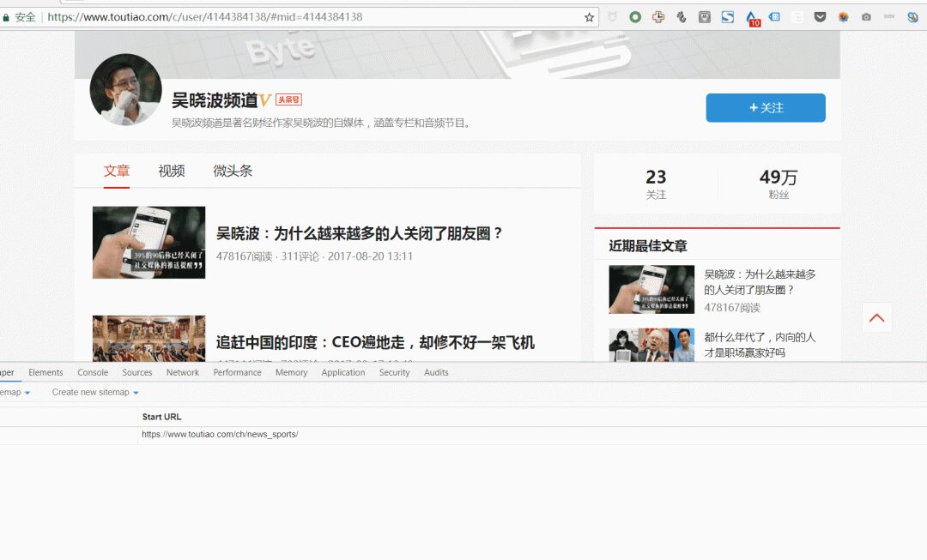
Task: Click the Start URL column header
Action: tap(161, 417)
